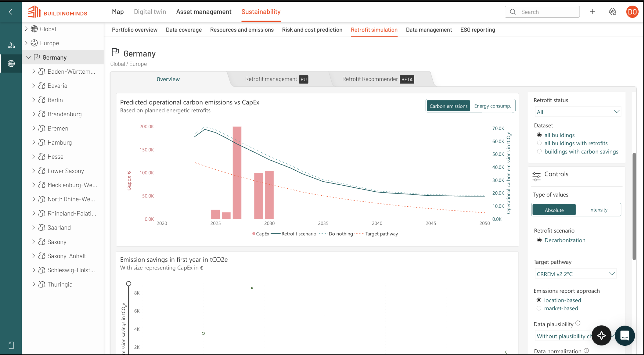This screenshot has height=355, width=644.
Task: Select the location-based emissions radio
Action: coord(539,300)
